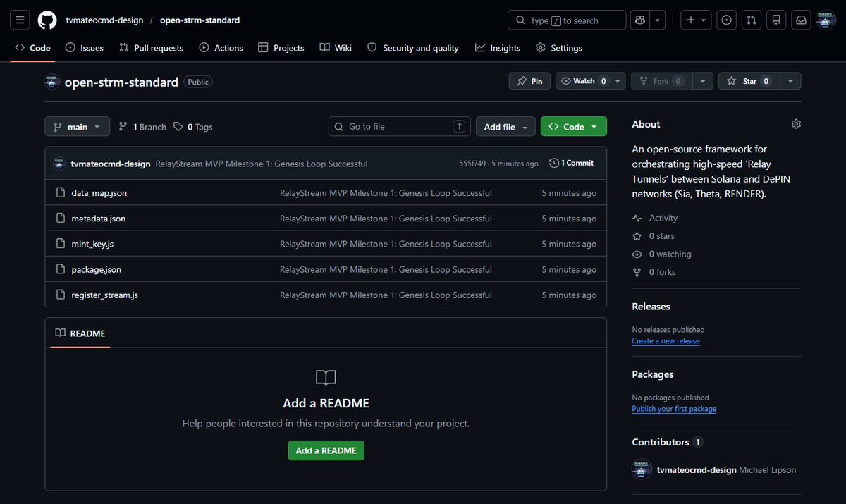Image resolution: width=846 pixels, height=504 pixels.
Task: Open the user profile avatar menu
Action: pyautogui.click(x=826, y=20)
